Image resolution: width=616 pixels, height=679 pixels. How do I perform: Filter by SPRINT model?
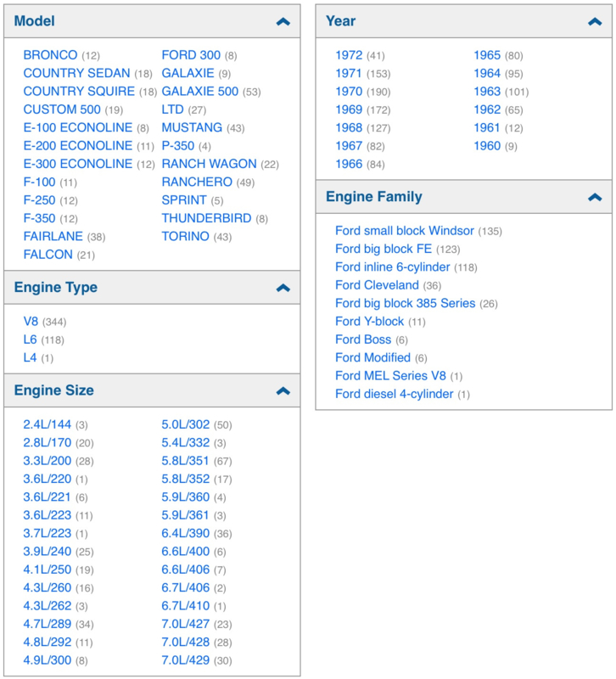point(184,200)
